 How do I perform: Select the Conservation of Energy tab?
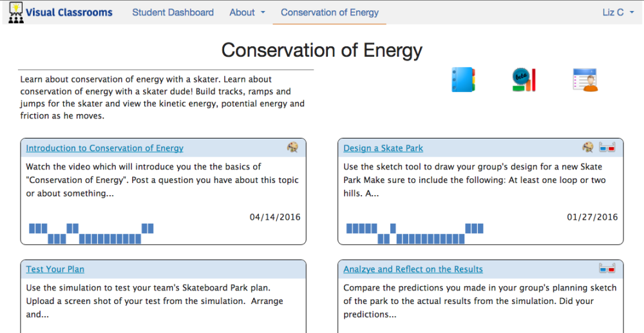point(330,12)
